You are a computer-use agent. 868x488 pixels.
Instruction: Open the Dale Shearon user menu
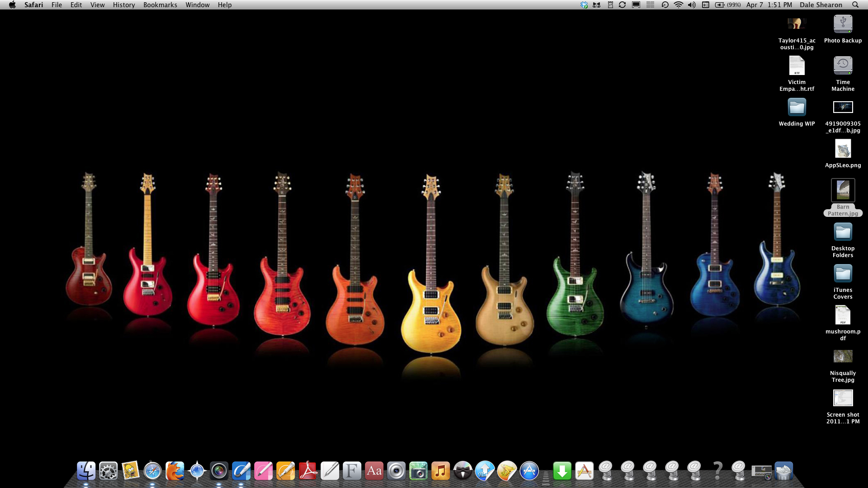(x=821, y=5)
